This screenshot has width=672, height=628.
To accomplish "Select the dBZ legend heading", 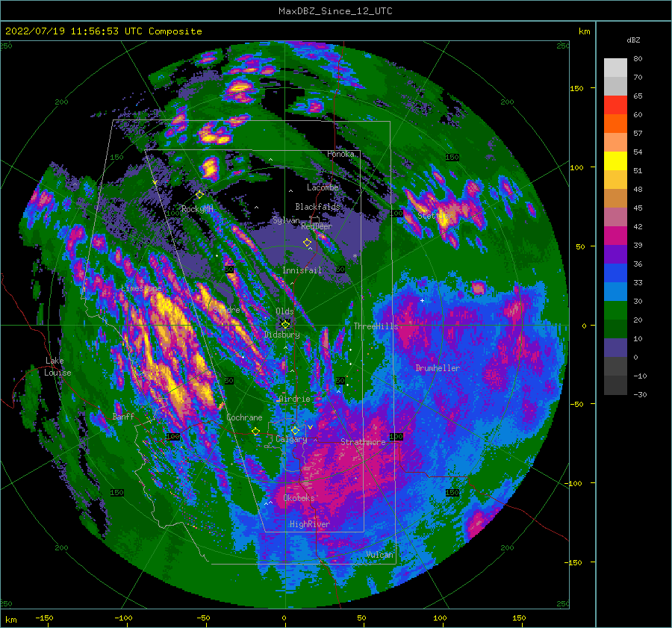I will 633,40.
